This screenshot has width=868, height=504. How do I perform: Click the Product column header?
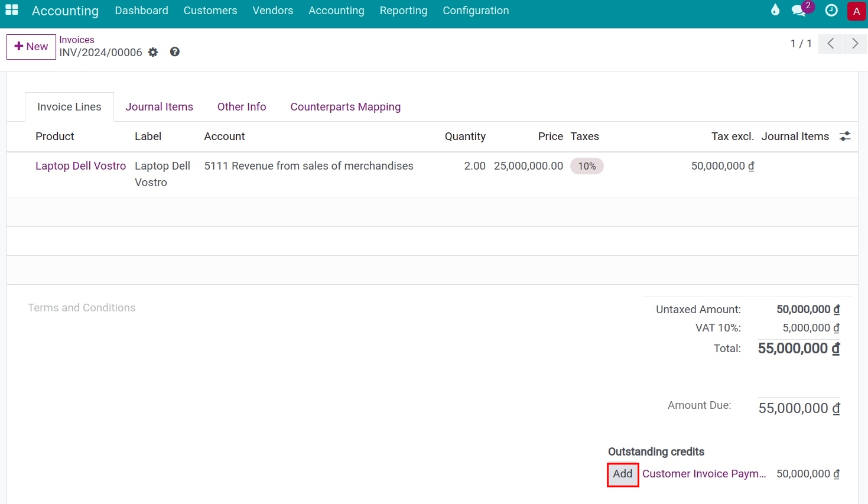(x=55, y=136)
